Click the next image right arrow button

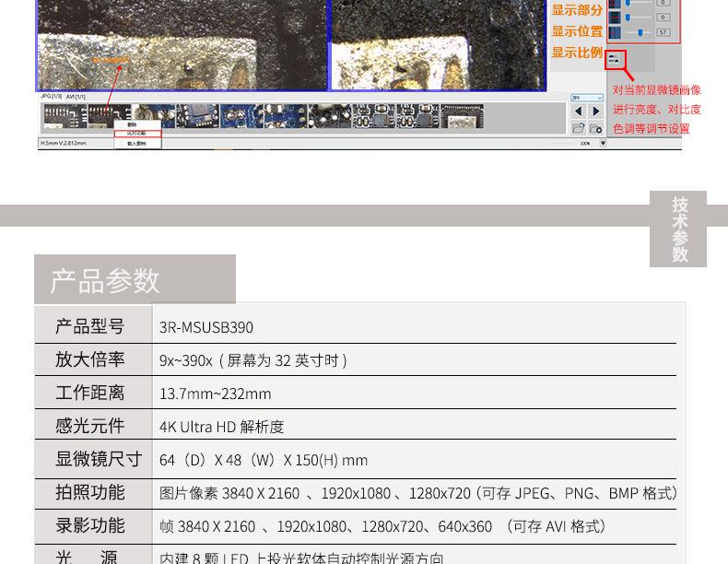pyautogui.click(x=595, y=112)
